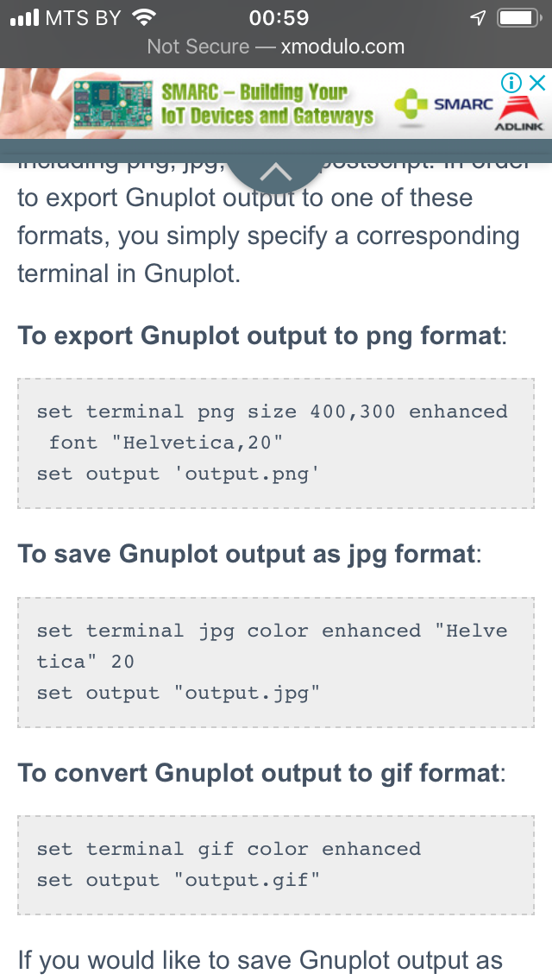The width and height of the screenshot is (552, 980).
Task: Tap the battery indicator icon
Action: point(517,18)
